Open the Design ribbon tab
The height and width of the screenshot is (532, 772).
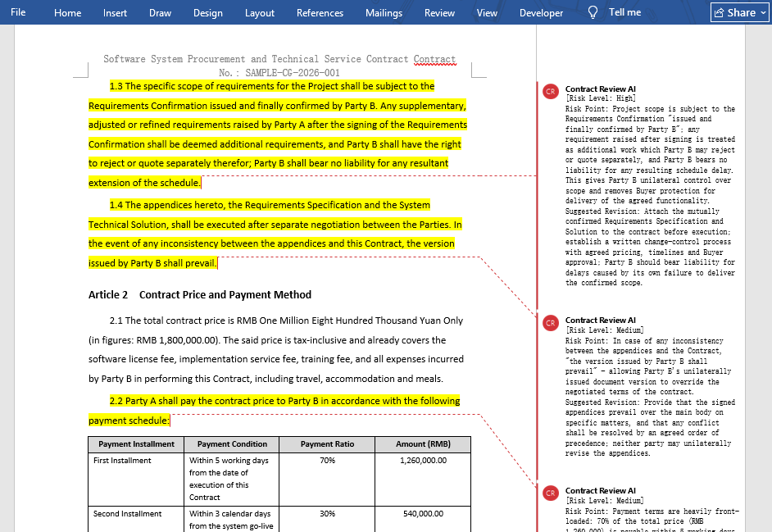click(208, 13)
